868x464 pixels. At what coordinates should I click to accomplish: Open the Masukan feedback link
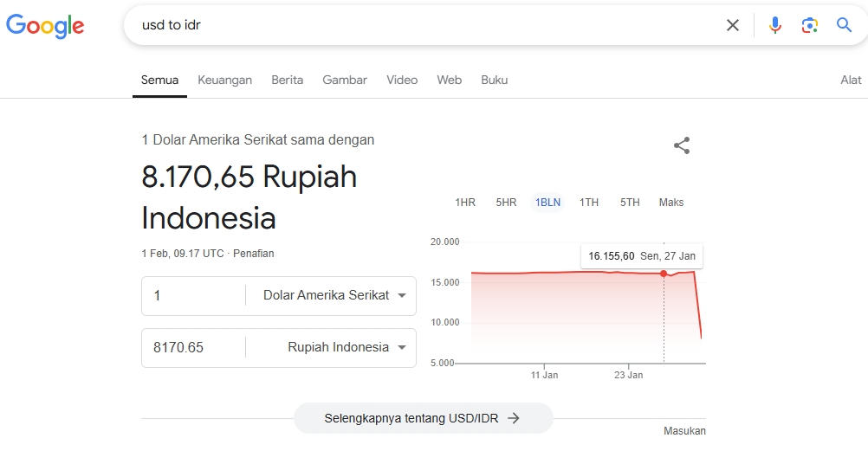(684, 431)
